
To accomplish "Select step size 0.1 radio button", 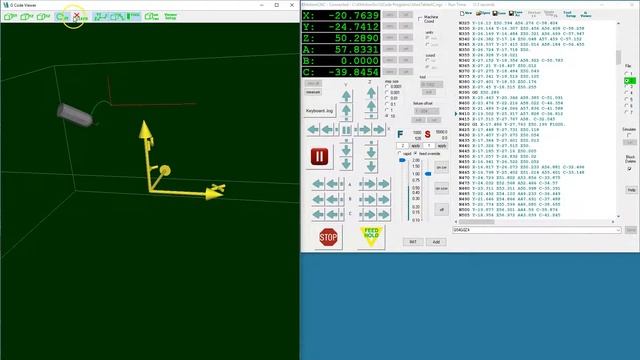I will click(x=387, y=104).
